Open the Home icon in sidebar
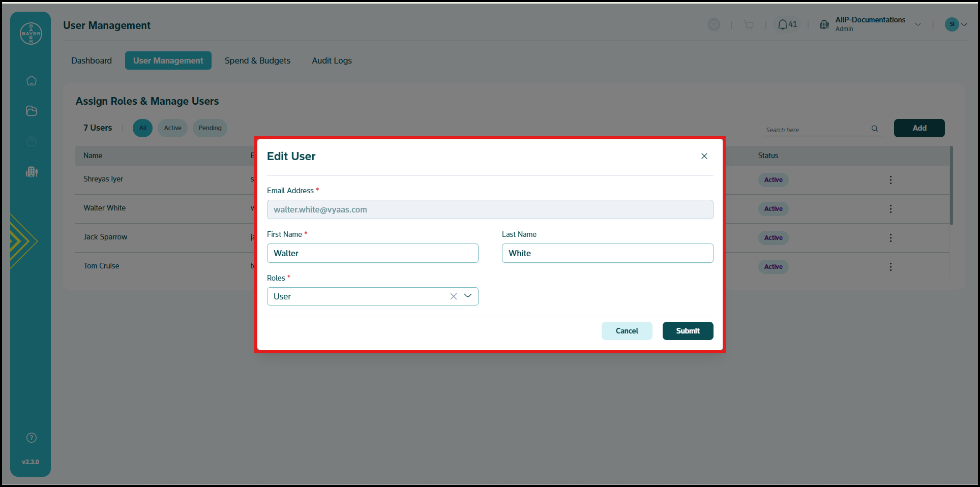980x487 pixels. pyautogui.click(x=32, y=81)
